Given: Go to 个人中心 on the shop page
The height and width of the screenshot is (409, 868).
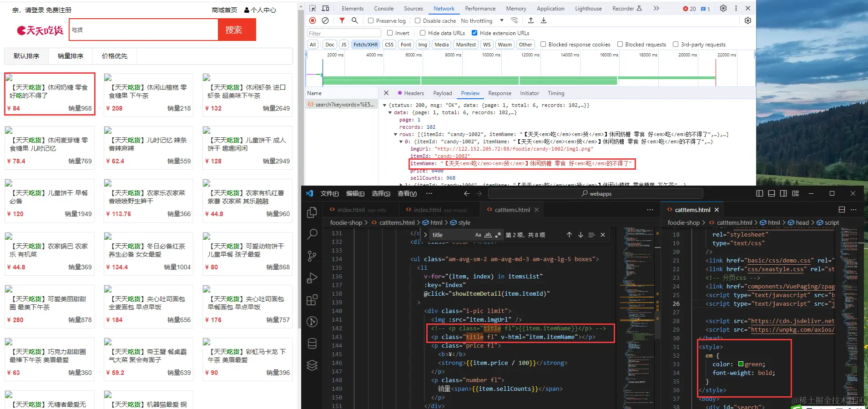Looking at the screenshot, I should point(260,10).
